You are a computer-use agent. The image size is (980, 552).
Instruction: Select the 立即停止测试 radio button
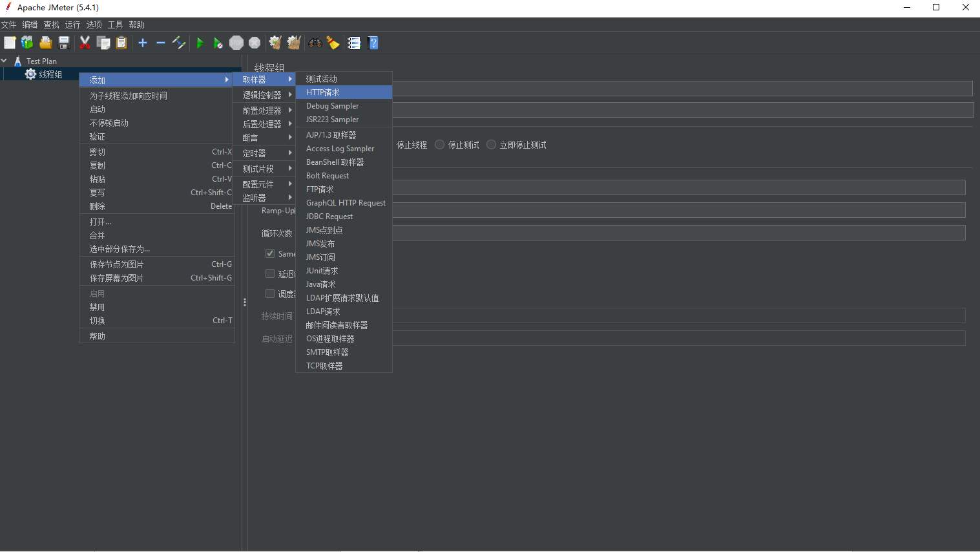[491, 145]
